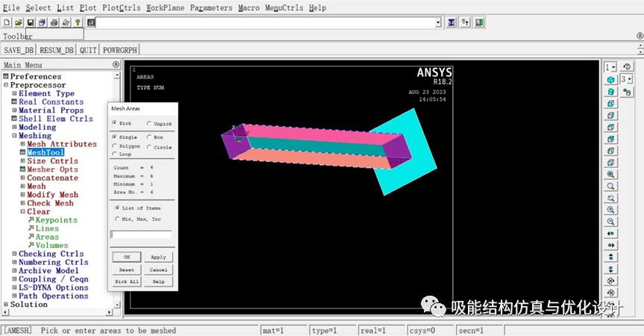Click the Pan Model Left icon
Screen dimensions: 644x336
pos(610,233)
